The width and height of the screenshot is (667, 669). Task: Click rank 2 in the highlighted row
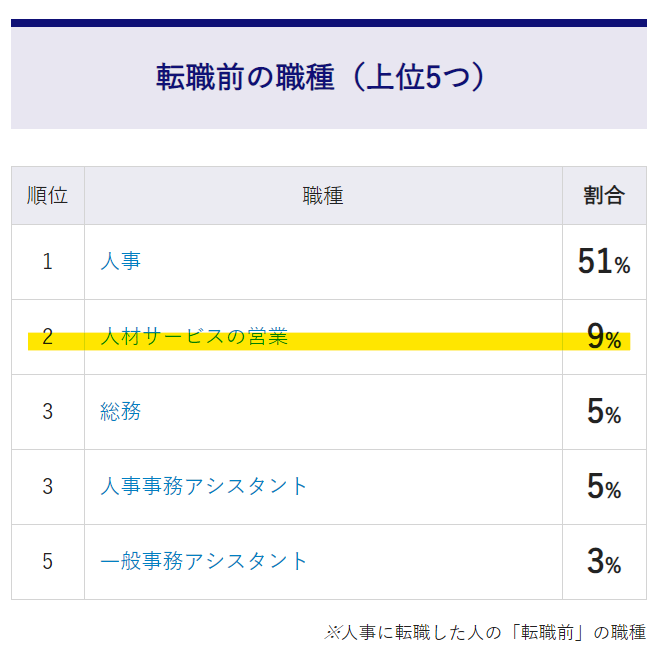point(47,337)
